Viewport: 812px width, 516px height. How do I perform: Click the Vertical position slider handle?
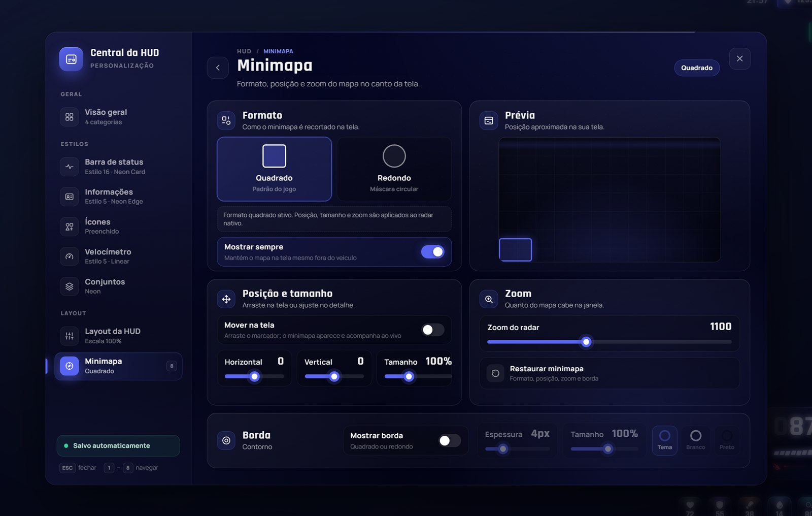coord(334,376)
